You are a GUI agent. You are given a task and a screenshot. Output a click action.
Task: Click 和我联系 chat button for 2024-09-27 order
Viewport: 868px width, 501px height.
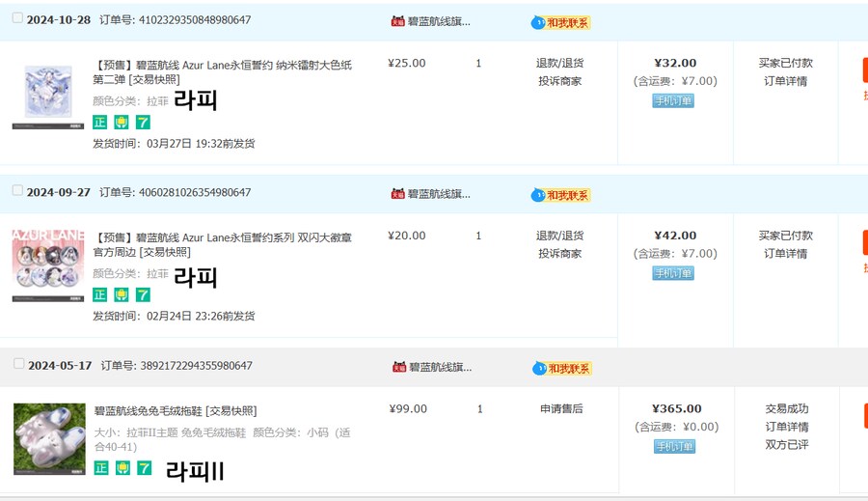tap(560, 195)
